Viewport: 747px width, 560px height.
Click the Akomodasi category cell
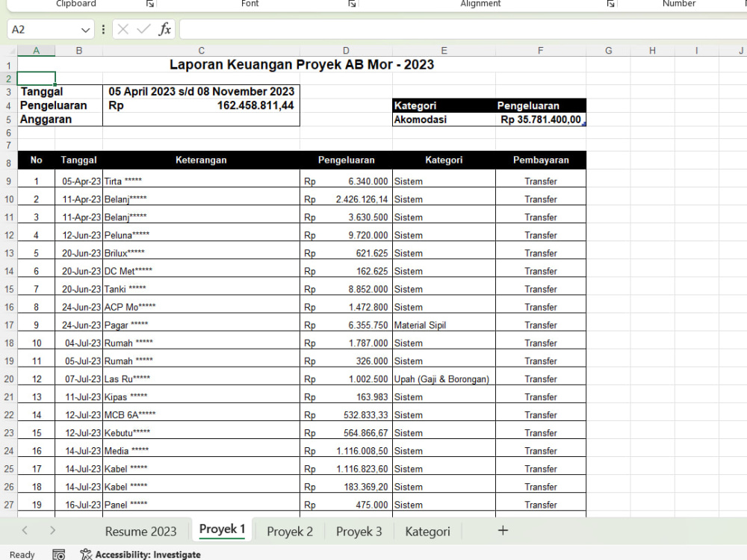click(x=444, y=119)
